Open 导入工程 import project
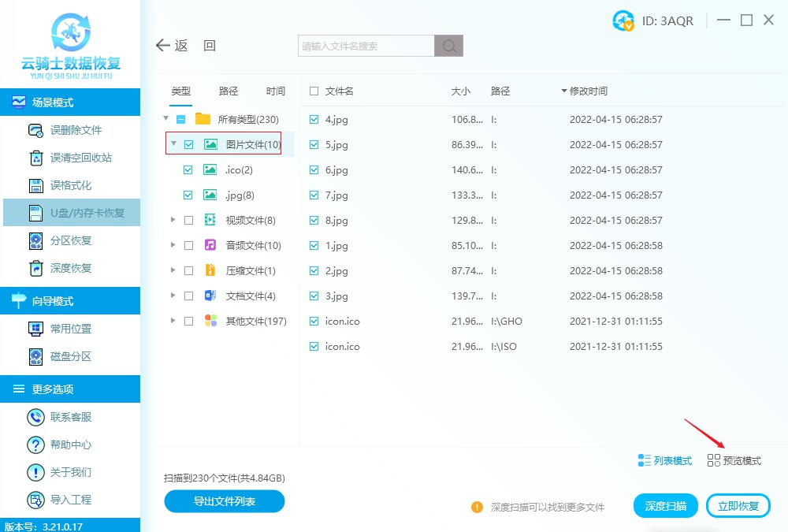This screenshot has width=788, height=532. [71, 500]
